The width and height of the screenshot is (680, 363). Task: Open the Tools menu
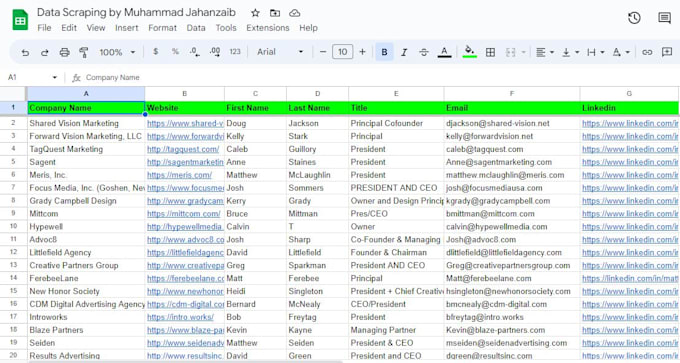tap(226, 28)
